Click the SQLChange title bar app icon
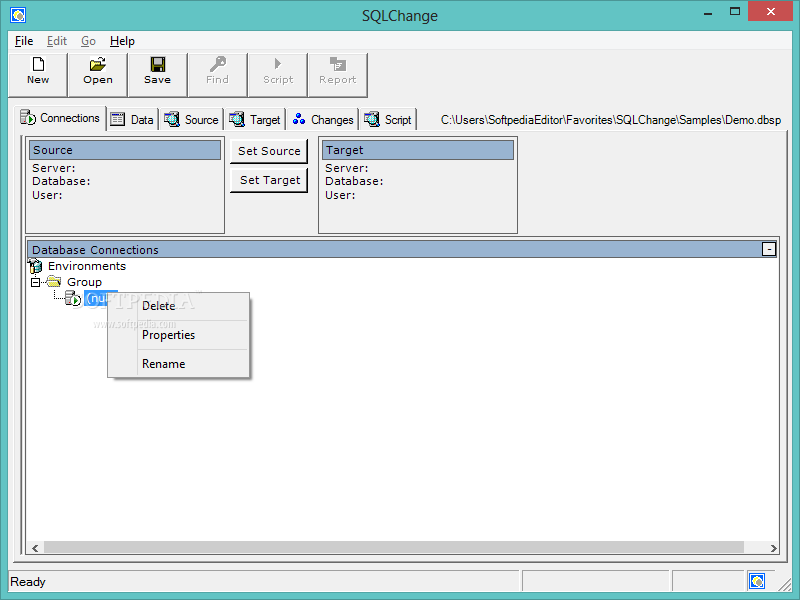The width and height of the screenshot is (800, 600). (18, 15)
